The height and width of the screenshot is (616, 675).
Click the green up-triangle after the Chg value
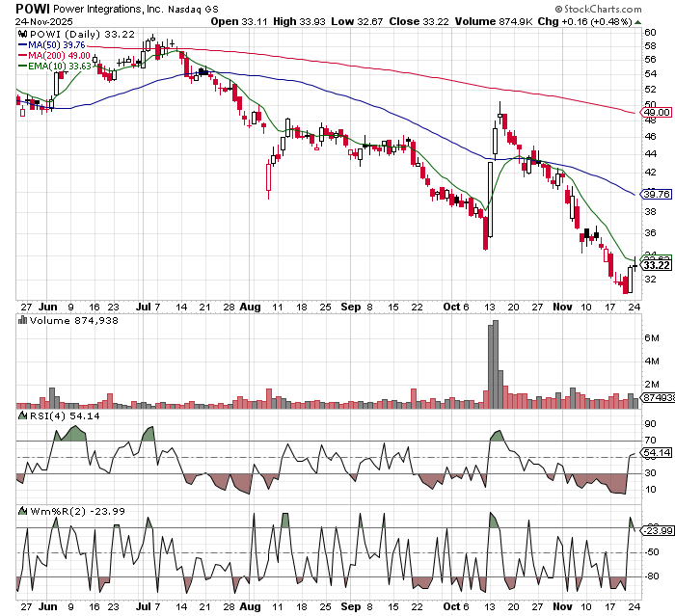[637, 22]
